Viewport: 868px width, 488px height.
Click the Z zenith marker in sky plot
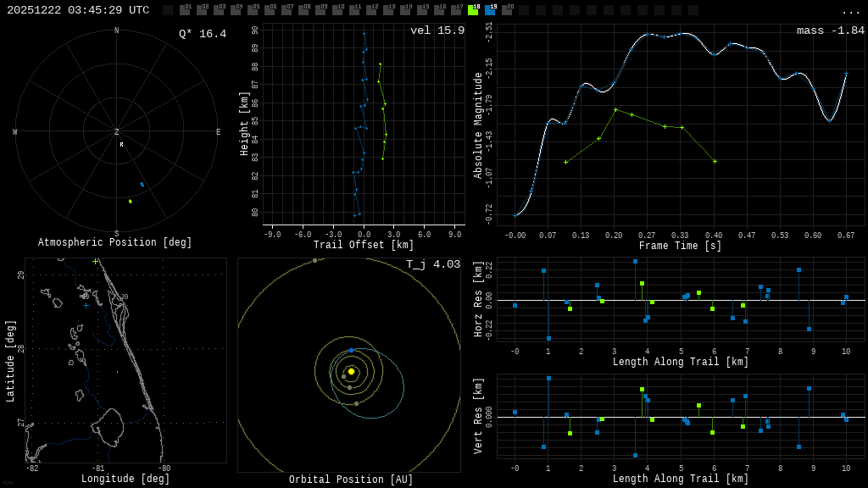pos(117,132)
